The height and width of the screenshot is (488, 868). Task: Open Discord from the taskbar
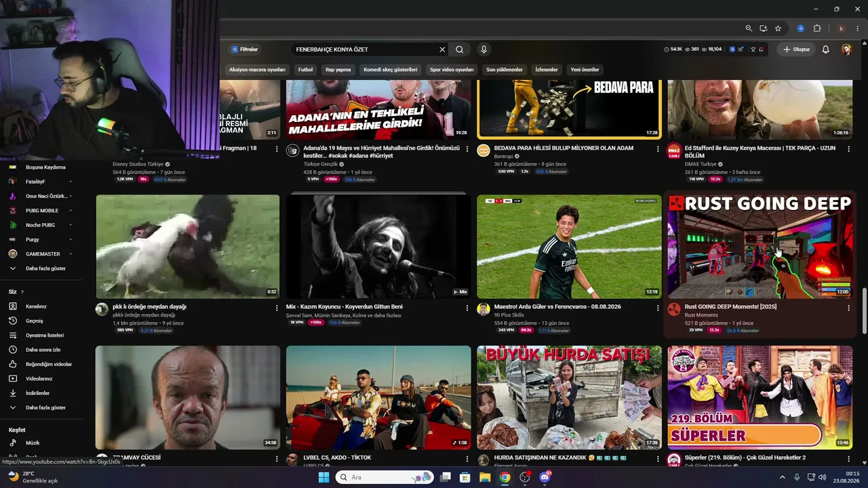[544, 477]
